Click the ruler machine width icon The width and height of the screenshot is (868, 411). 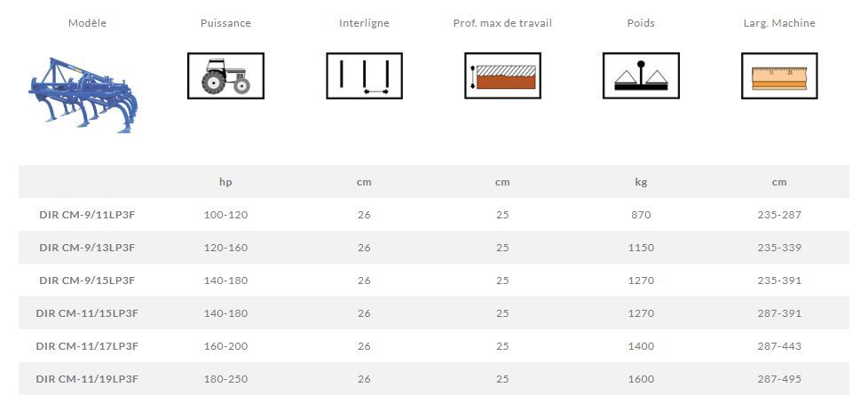pos(779,75)
